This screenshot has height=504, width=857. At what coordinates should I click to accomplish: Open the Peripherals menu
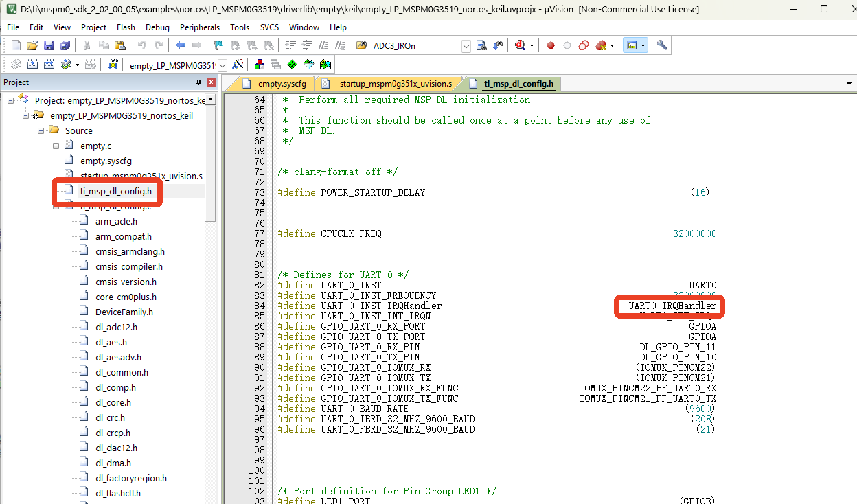click(200, 27)
